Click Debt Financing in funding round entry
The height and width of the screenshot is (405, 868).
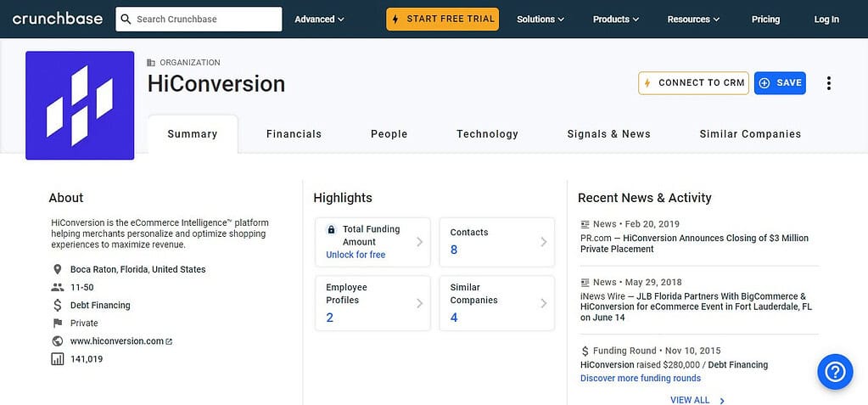(x=738, y=365)
